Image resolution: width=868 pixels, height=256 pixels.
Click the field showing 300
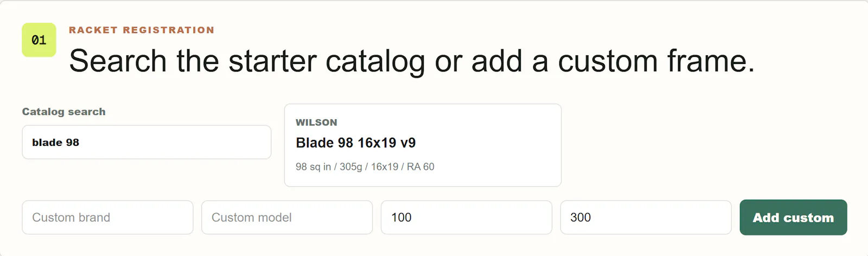646,217
